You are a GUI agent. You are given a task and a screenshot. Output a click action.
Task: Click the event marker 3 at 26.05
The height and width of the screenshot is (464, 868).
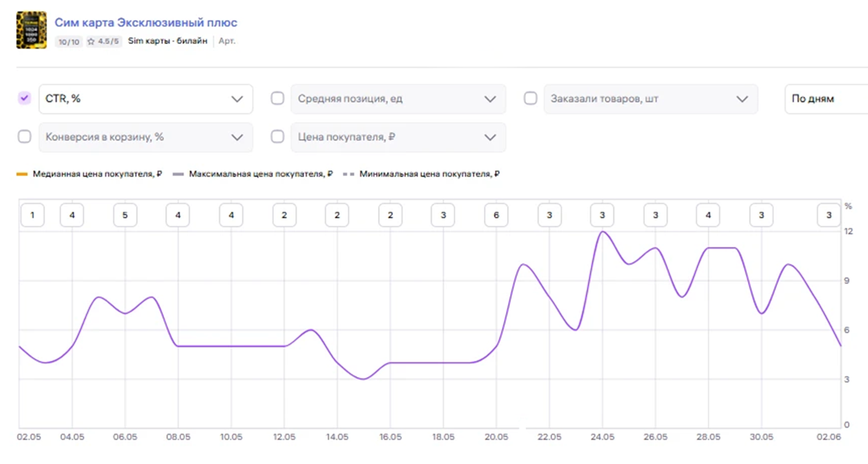pyautogui.click(x=655, y=215)
